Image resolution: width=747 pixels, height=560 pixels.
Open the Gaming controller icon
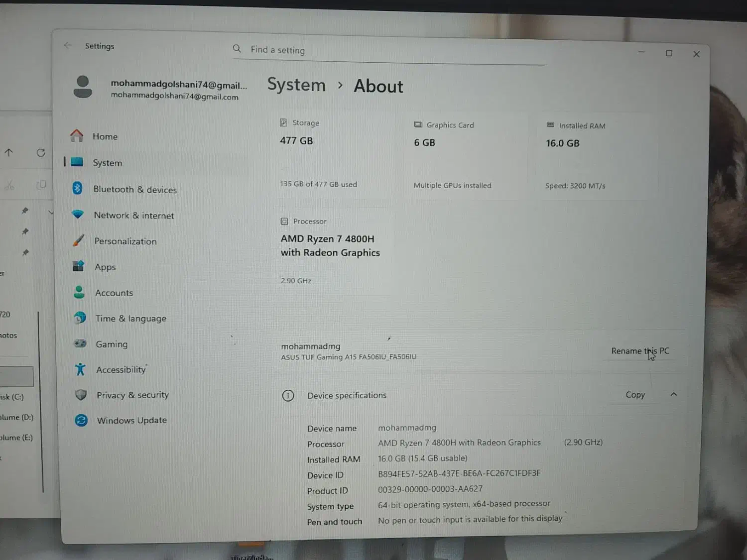(80, 343)
